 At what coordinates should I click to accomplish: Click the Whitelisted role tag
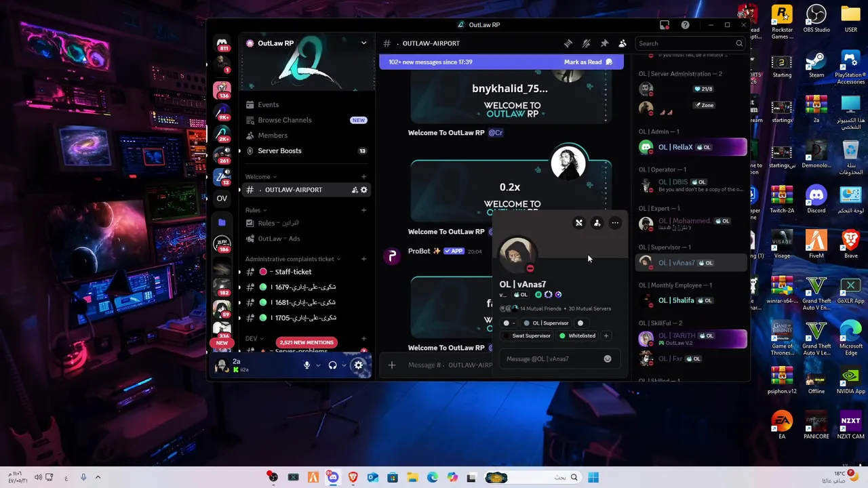click(x=578, y=336)
